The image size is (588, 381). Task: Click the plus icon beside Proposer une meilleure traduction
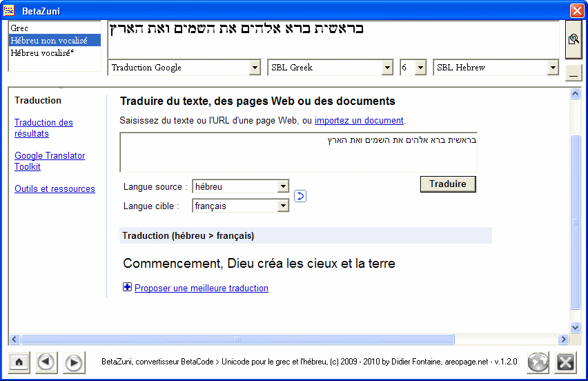[x=127, y=287]
